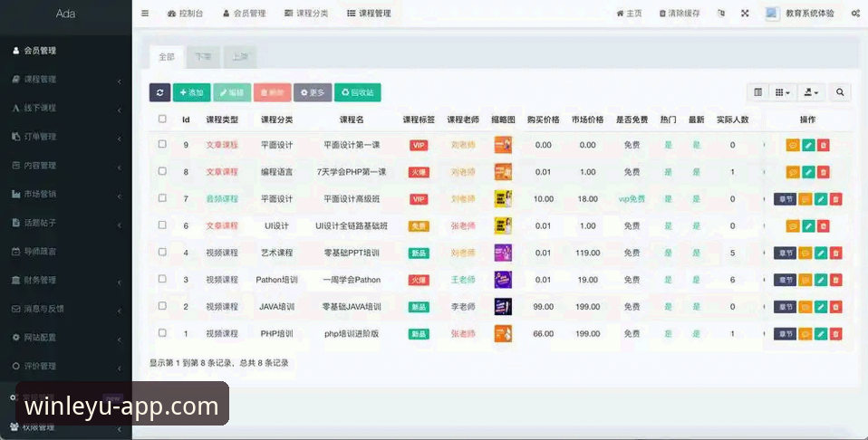Check the checkbox for row Id 6

pyautogui.click(x=162, y=225)
